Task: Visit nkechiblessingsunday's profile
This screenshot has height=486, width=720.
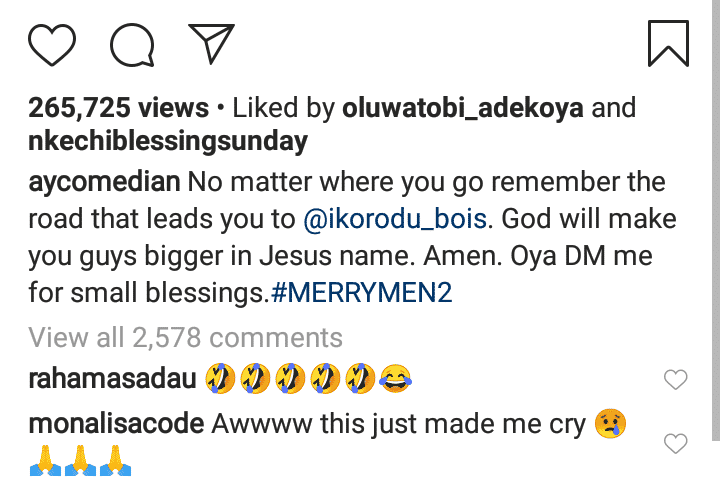Action: coord(168,141)
